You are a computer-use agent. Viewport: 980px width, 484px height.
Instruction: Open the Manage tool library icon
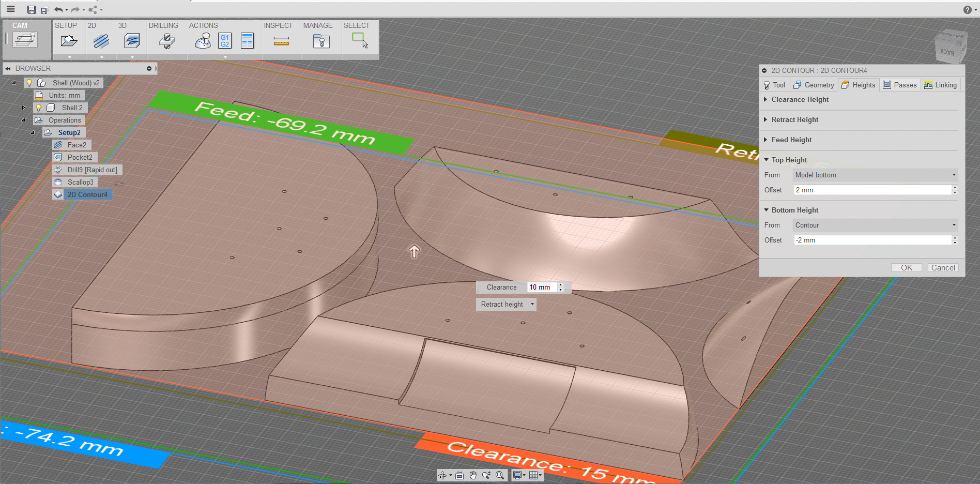pos(321,41)
